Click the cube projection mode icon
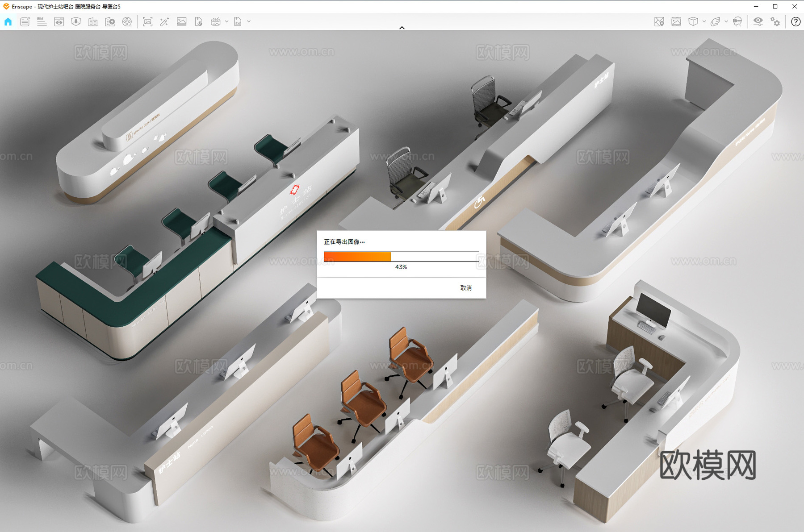Viewport: 804px width, 532px height. (693, 21)
